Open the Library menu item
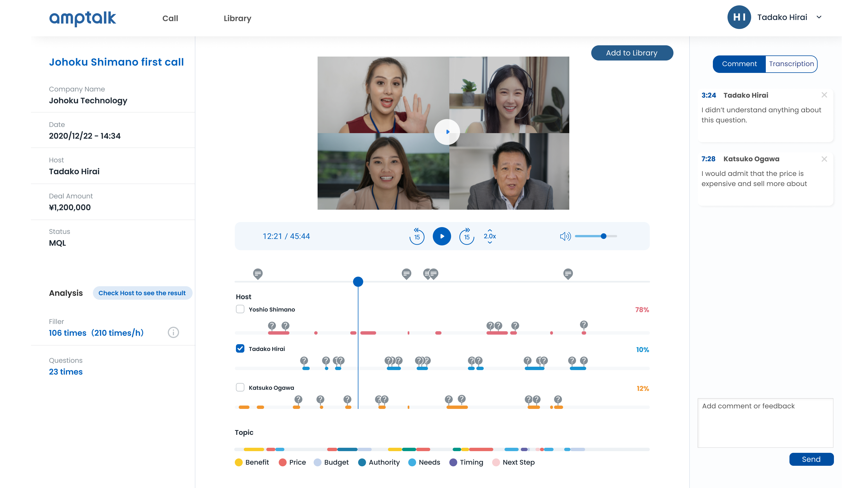 click(237, 18)
